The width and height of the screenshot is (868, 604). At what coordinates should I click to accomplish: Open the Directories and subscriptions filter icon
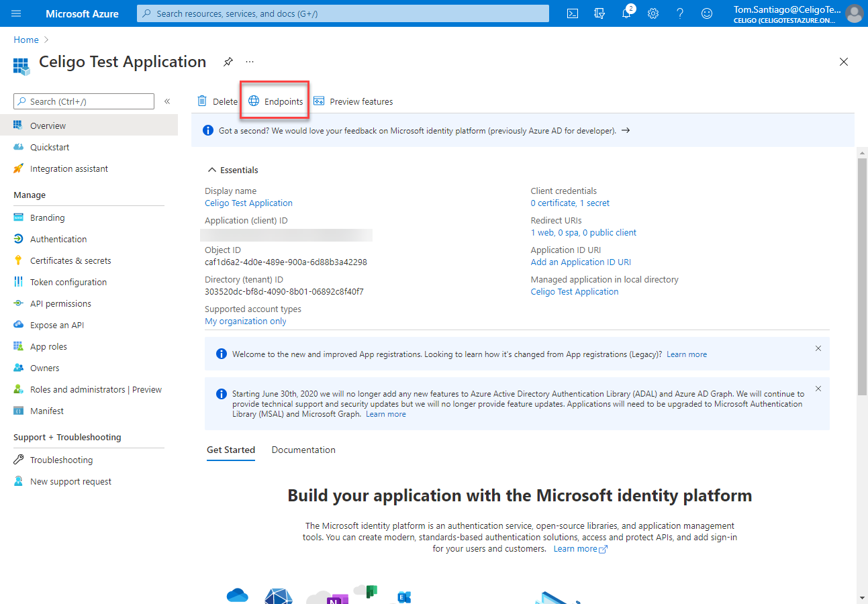point(599,13)
